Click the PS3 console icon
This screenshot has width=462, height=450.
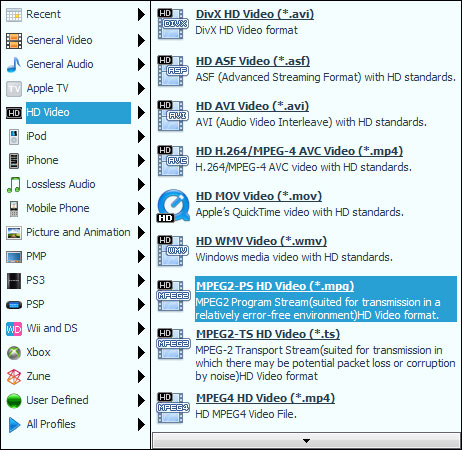point(14,280)
